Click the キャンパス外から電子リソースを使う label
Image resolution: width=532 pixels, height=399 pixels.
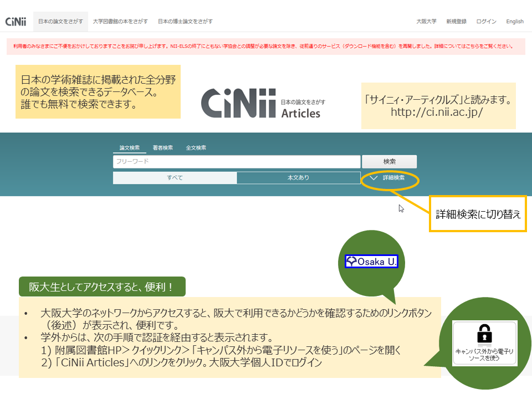point(484,355)
